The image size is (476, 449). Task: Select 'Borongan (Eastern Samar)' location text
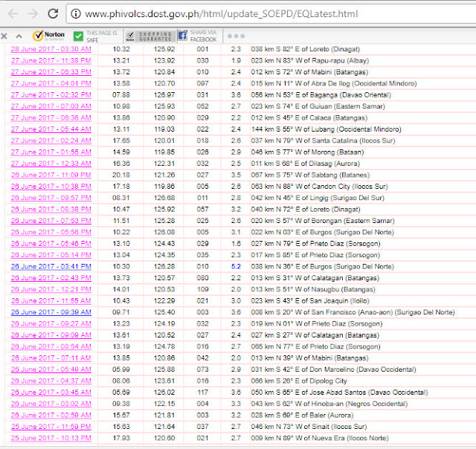pos(353,221)
